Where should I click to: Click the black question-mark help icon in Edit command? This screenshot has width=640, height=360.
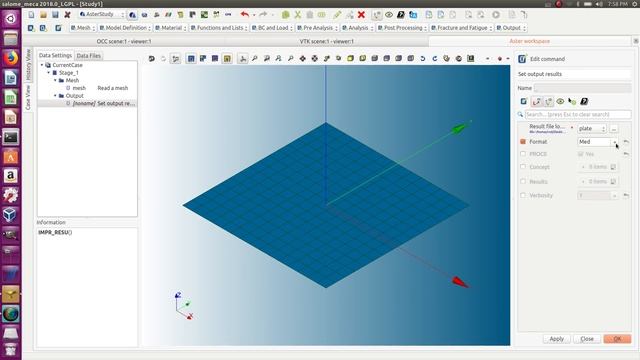click(584, 101)
